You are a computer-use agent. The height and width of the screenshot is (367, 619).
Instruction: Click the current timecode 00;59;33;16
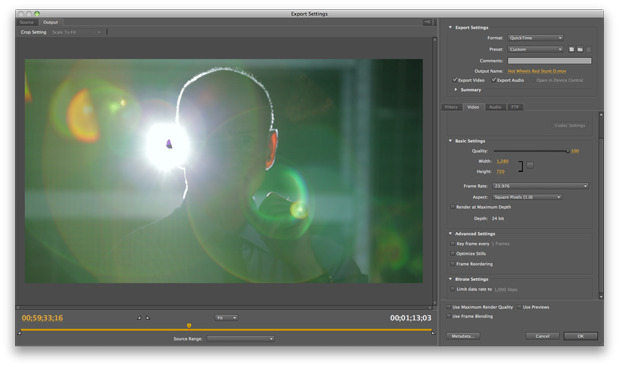coord(42,318)
